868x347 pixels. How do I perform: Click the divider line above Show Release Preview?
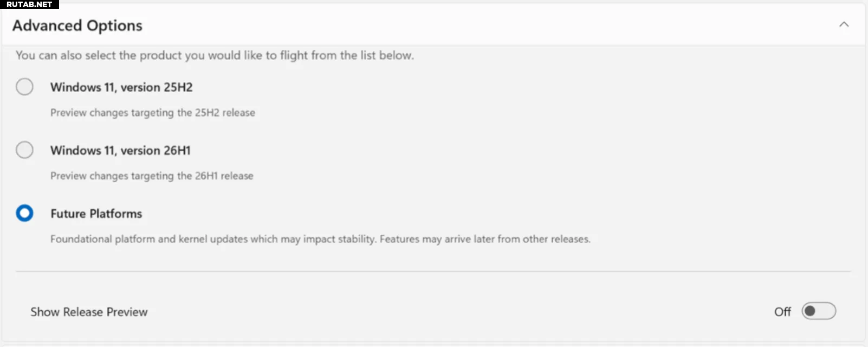(433, 271)
